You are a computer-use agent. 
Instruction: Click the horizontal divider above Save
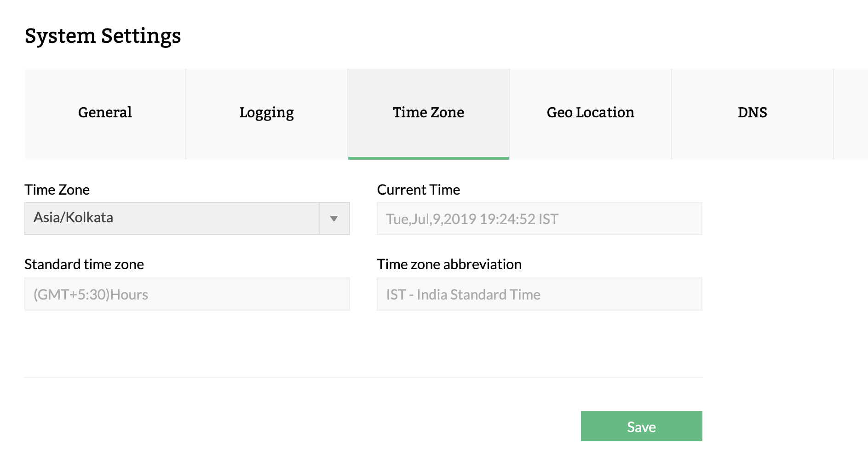[x=363, y=377]
